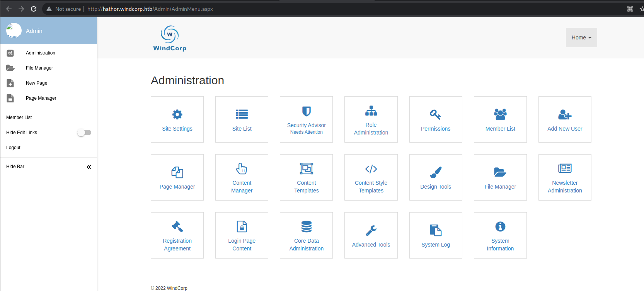
Task: Toggle the Hide Edit Links switch
Action: [x=84, y=133]
